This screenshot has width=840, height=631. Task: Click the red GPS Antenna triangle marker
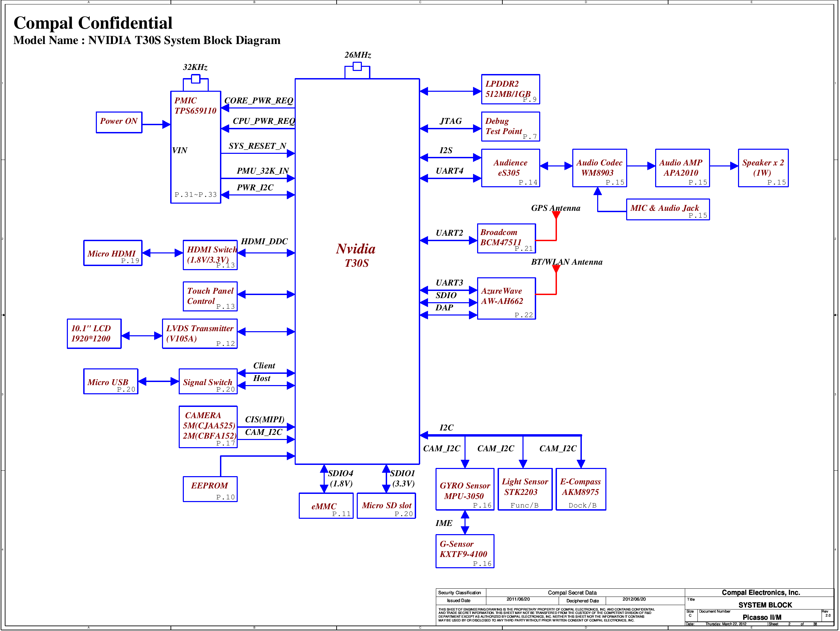pos(556,215)
